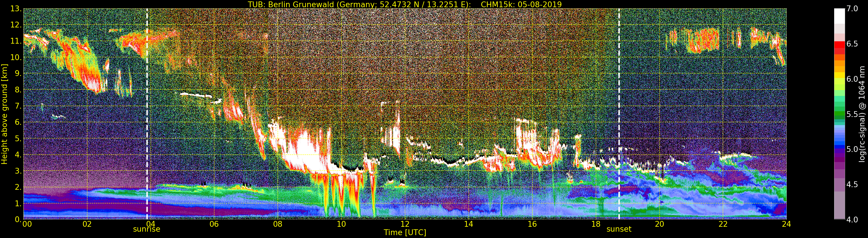This screenshot has width=868, height=238.
Task: Click the time axis tick '20'
Action: pyautogui.click(x=659, y=224)
